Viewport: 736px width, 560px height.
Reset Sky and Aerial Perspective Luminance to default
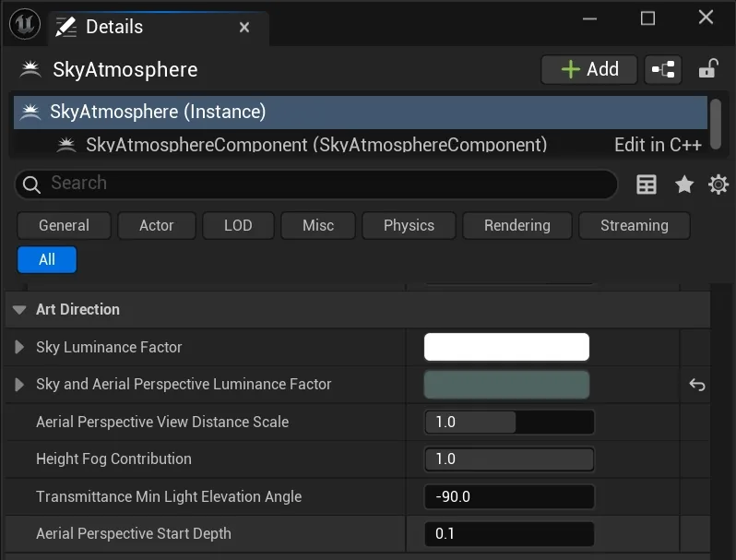[x=697, y=385]
